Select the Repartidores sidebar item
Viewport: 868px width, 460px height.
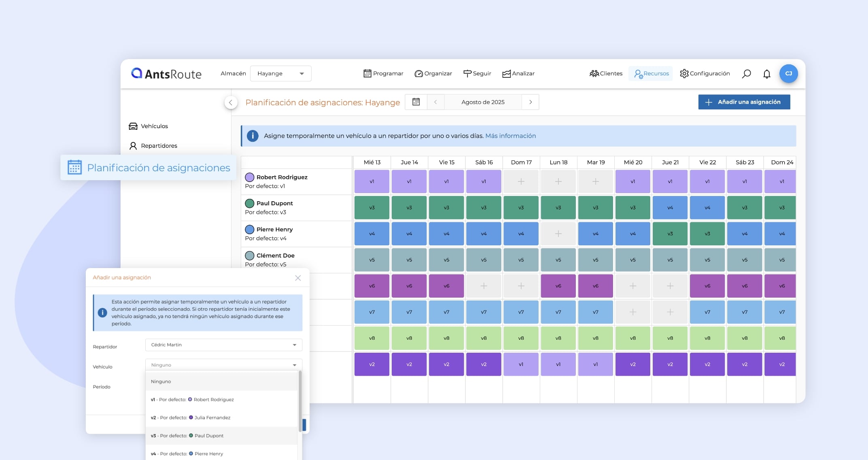coord(159,146)
